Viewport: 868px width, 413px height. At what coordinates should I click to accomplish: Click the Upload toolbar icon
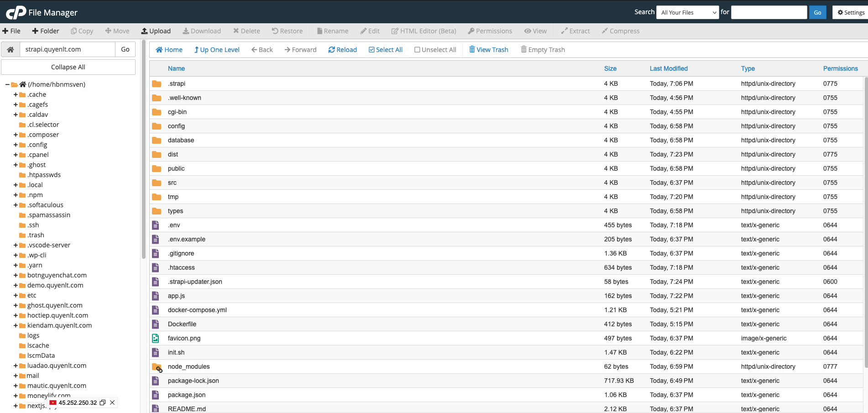pyautogui.click(x=144, y=31)
